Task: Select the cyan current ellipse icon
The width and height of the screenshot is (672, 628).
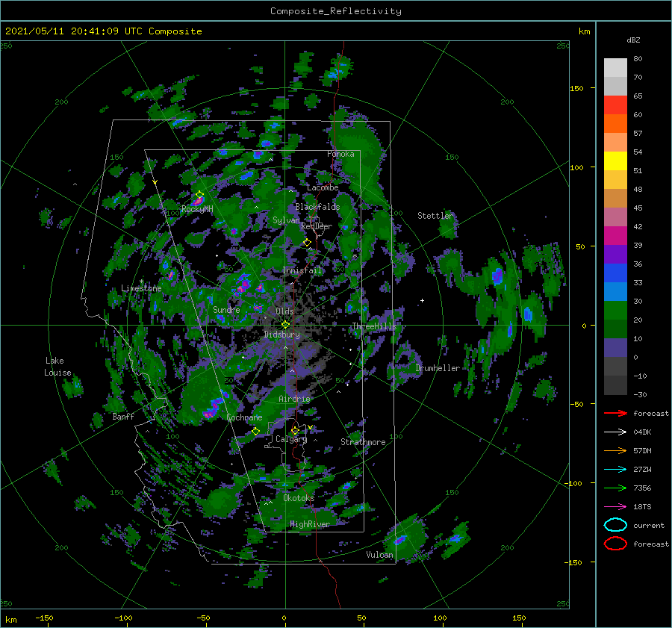Action: pyautogui.click(x=615, y=525)
